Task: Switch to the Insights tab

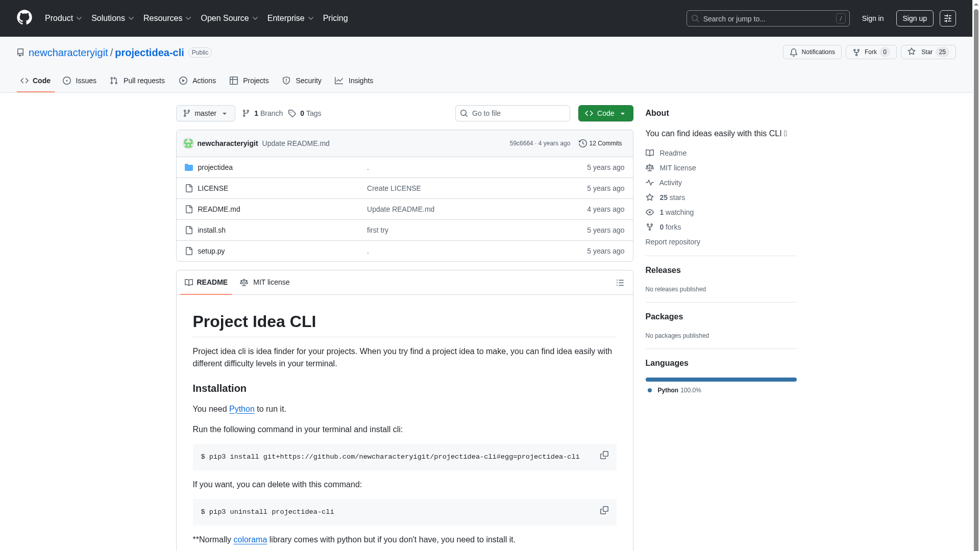Action: [x=354, y=81]
